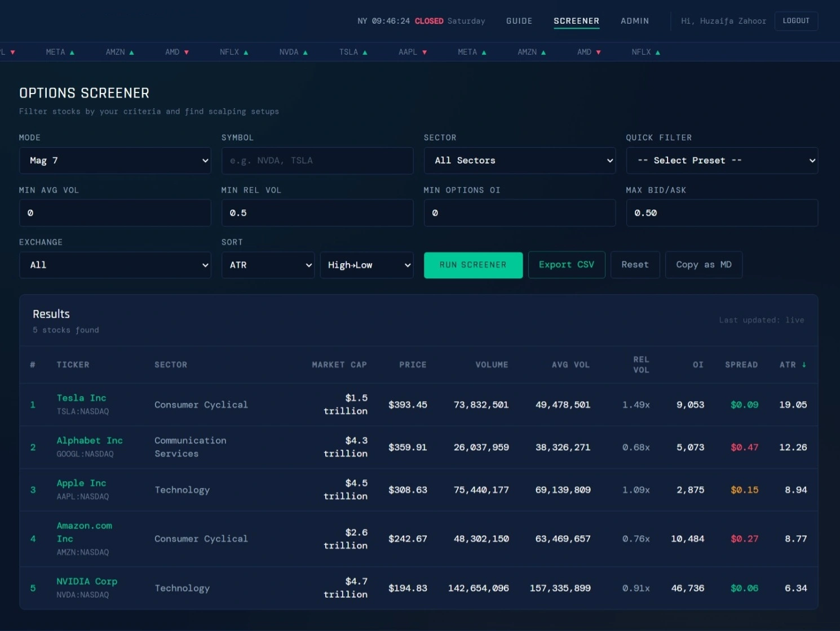Click the Reset button
This screenshot has height=631, width=840.
(635, 265)
